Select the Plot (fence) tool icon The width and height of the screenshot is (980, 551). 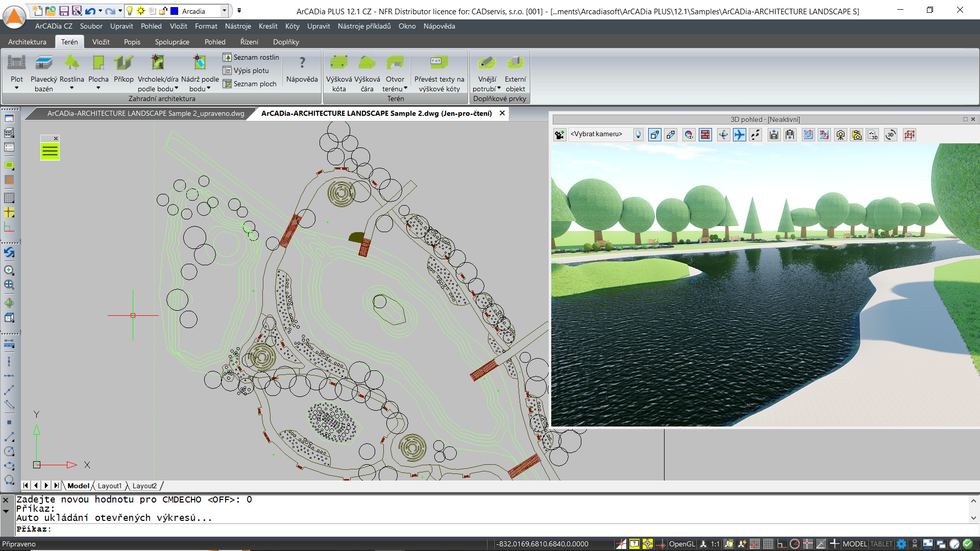click(x=16, y=63)
